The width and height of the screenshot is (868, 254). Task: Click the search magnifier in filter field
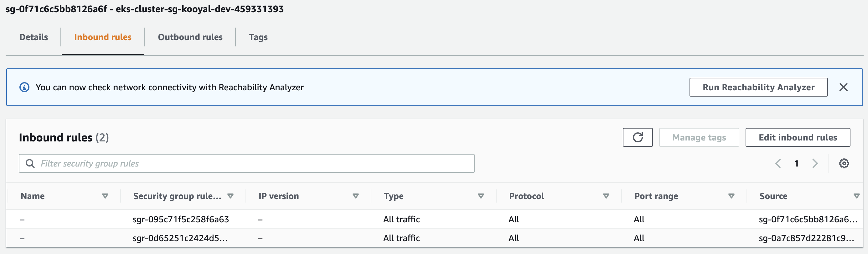(30, 163)
